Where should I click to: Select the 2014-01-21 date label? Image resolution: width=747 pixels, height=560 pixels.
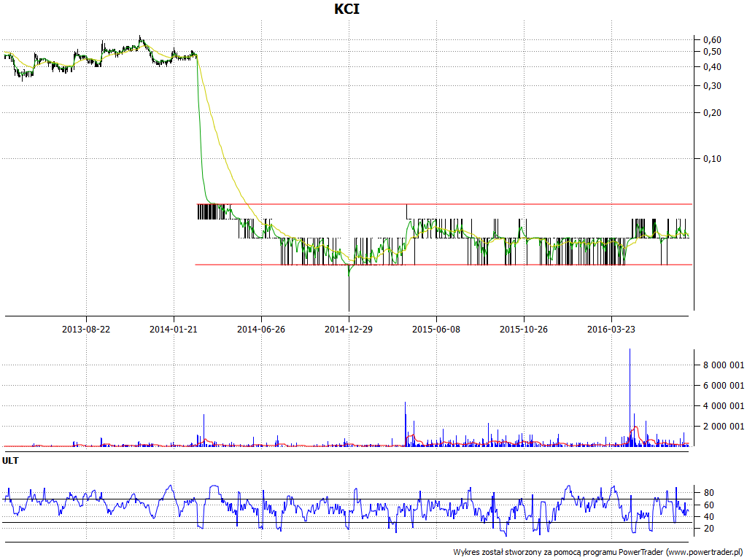pos(174,329)
